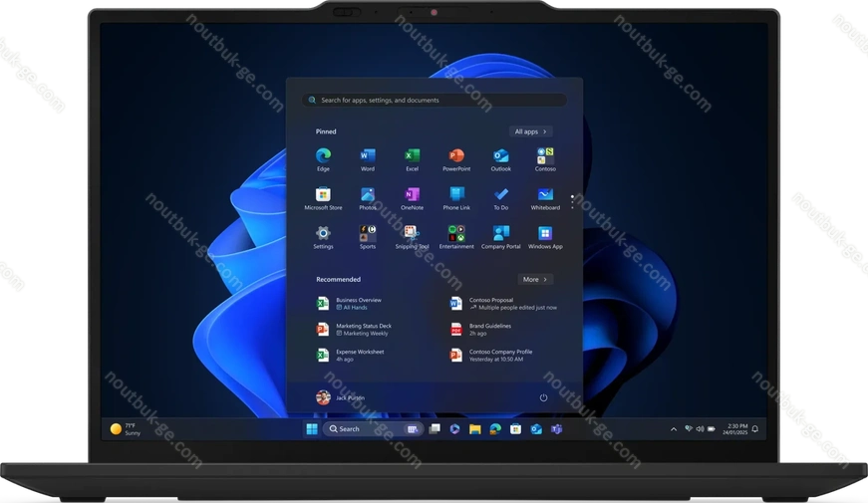Viewport: 868px width, 503px height.
Task: Click the All apps button
Action: coord(531,131)
